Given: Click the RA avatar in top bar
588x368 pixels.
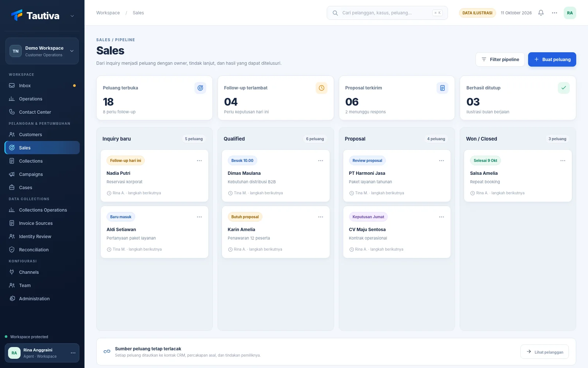Looking at the screenshot, I should point(570,13).
